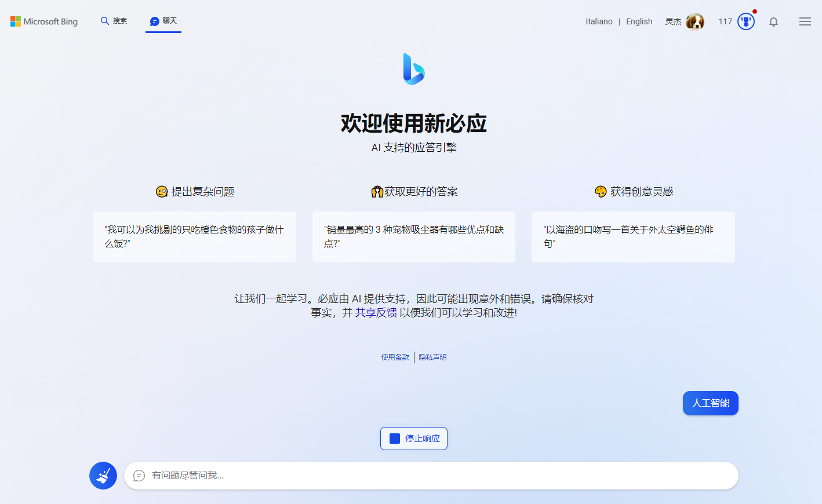Focus the 有问题尽管问我 input field
The image size is (822, 504).
[x=431, y=476]
